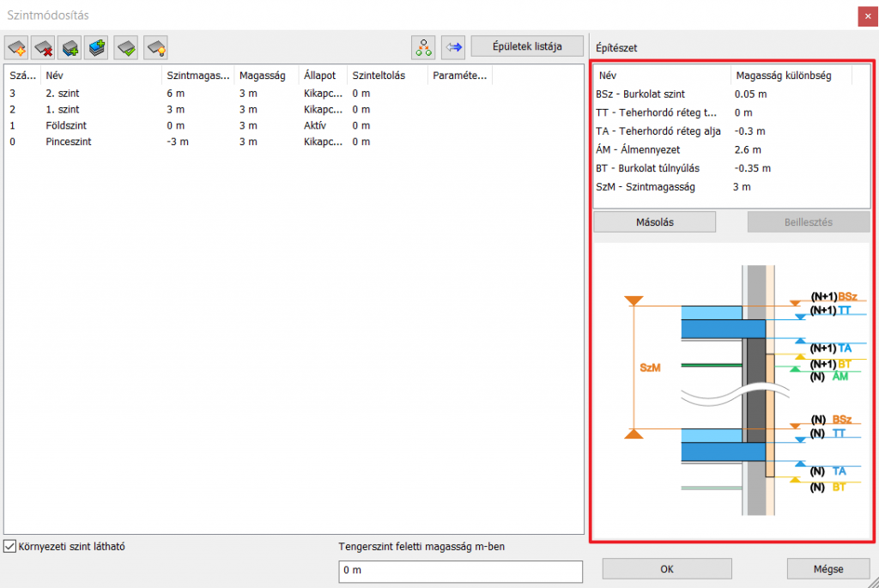Screen dimensions: 879x588
Task: Select ÁM - Álmennyezet row
Action: click(x=731, y=149)
